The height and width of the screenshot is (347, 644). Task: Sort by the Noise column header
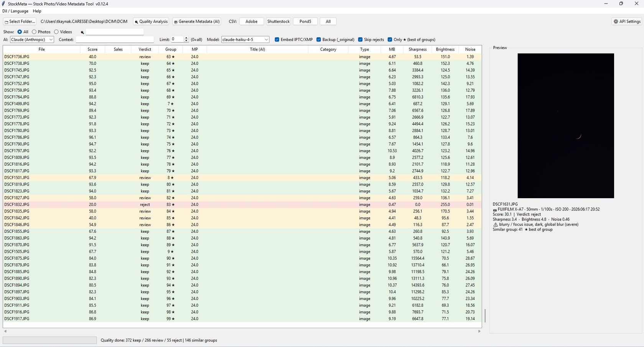click(x=470, y=49)
